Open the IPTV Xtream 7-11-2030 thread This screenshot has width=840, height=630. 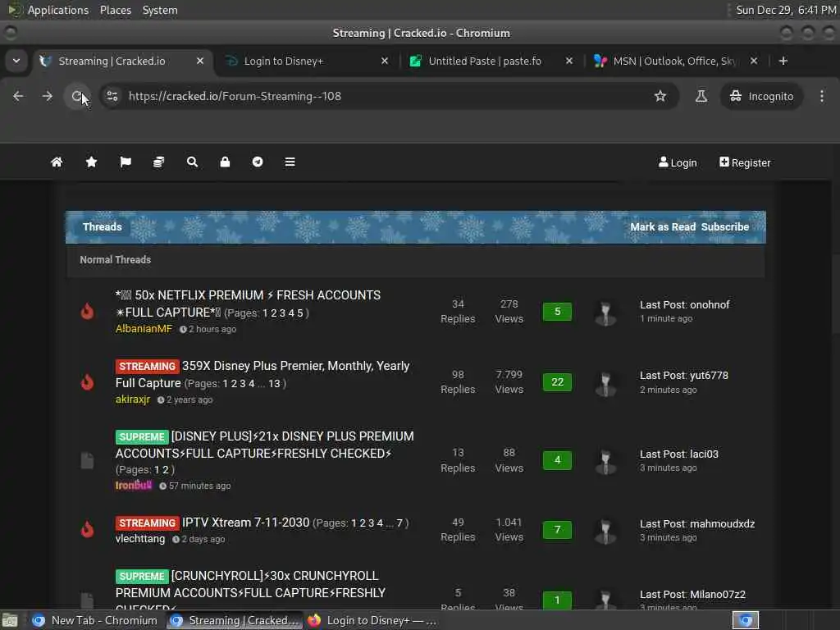(x=245, y=523)
